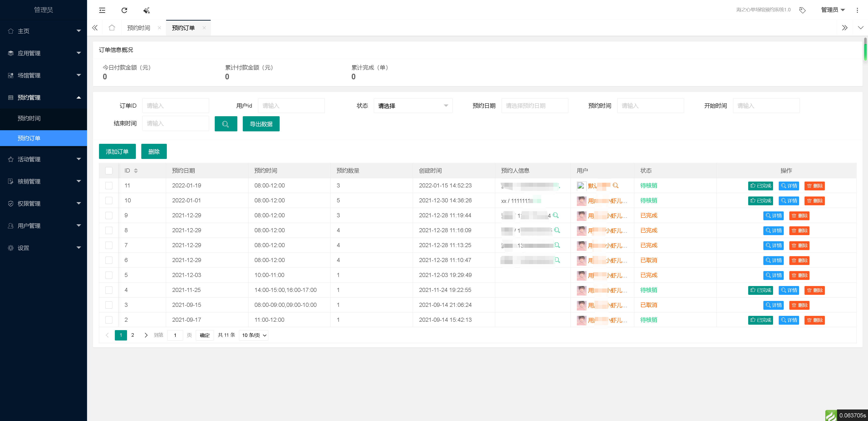Image resolution: width=868 pixels, height=421 pixels.
Task: Click the clear cache brush icon
Action: point(146,10)
